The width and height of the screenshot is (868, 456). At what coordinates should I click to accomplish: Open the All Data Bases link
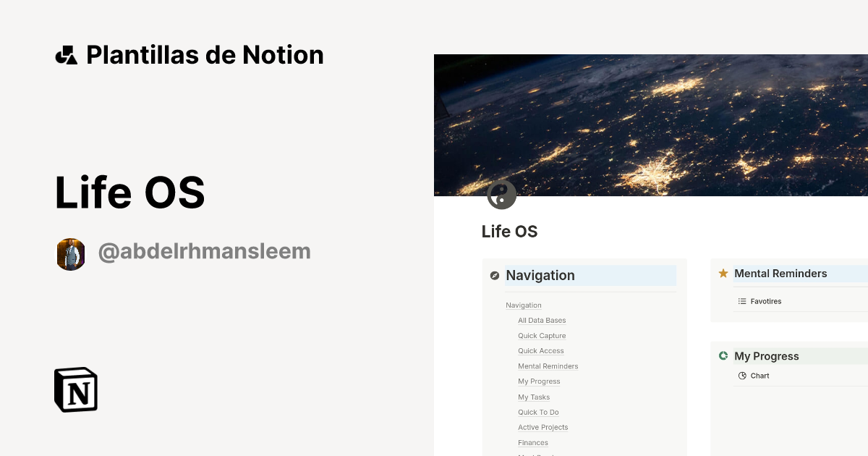(x=542, y=320)
